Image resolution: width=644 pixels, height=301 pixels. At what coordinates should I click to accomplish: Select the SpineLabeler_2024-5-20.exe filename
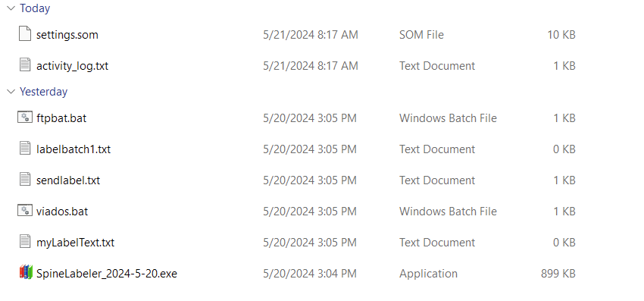(107, 274)
